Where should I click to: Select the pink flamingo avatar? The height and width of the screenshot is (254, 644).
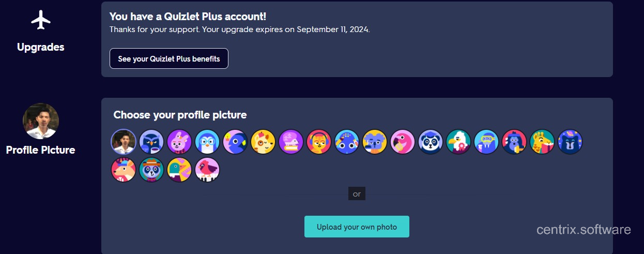click(403, 142)
